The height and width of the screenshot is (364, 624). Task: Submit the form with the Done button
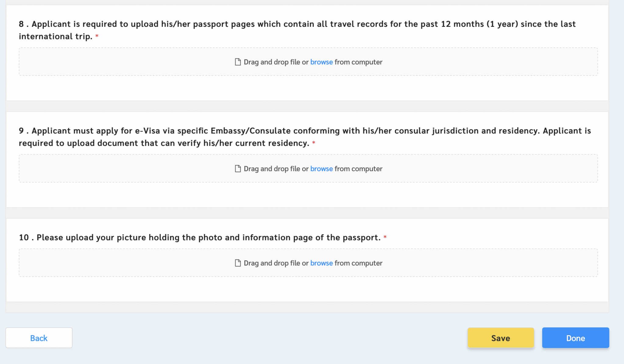coord(576,338)
